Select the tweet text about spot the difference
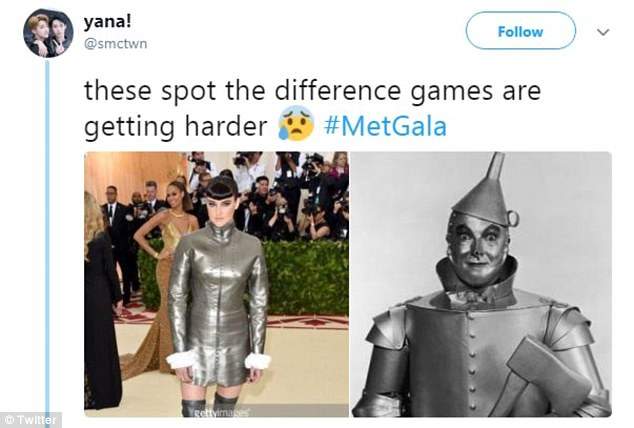Viewport: 634px width, 428px height. click(x=312, y=108)
